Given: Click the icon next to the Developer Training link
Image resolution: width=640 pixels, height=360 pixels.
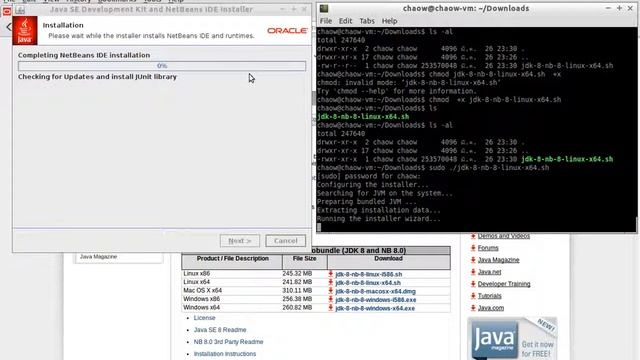Looking at the screenshot, I should [473, 284].
